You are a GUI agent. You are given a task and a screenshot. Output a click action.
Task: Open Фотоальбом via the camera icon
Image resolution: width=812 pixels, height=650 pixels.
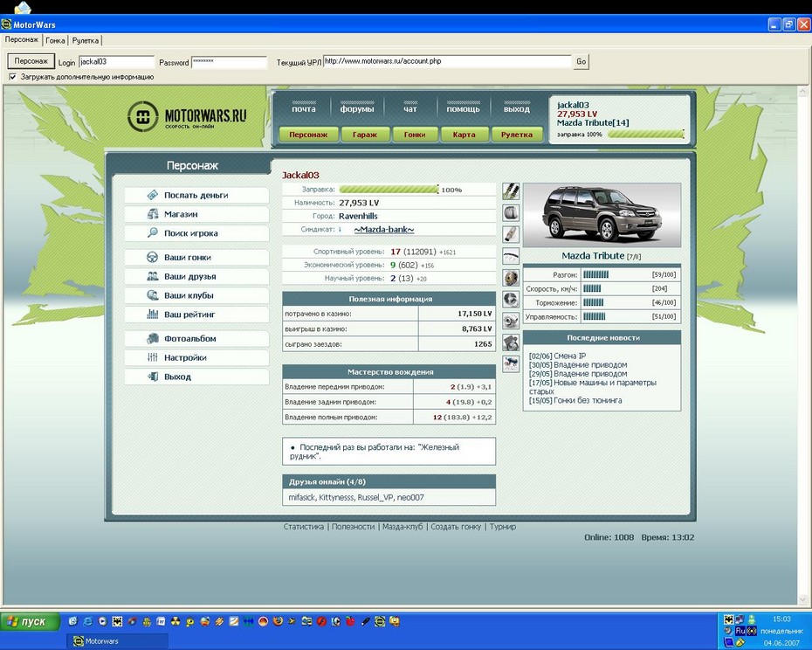coord(152,338)
